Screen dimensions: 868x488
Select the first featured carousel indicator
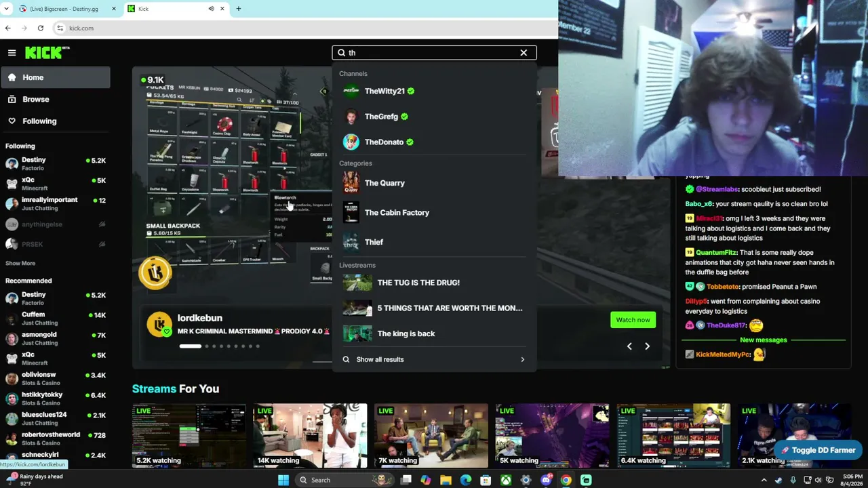[x=190, y=346]
